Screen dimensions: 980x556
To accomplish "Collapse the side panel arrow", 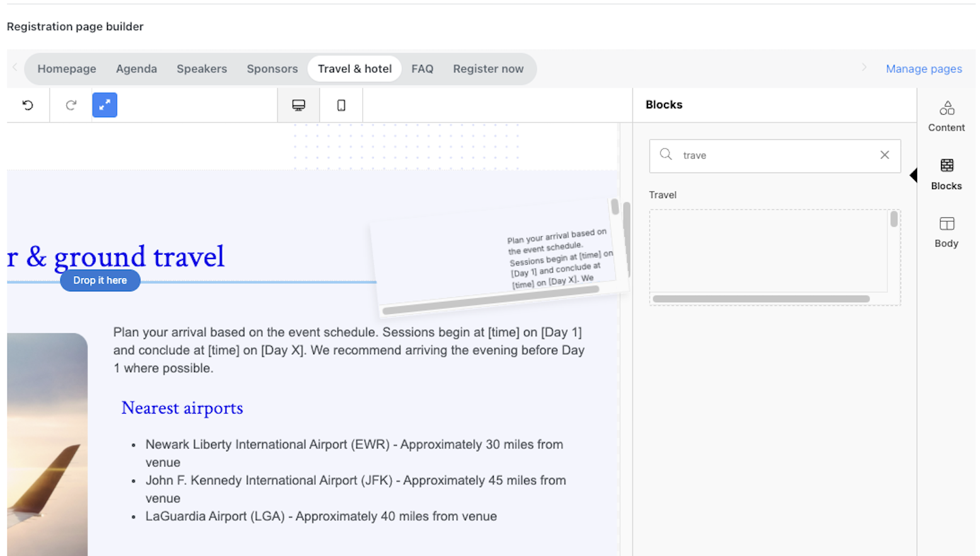I will (x=913, y=176).
